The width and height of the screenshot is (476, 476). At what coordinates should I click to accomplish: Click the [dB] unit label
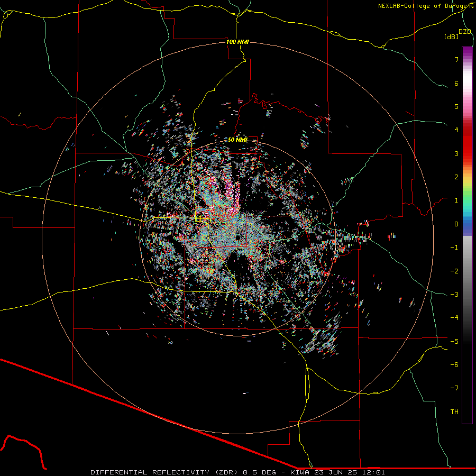pos(452,36)
